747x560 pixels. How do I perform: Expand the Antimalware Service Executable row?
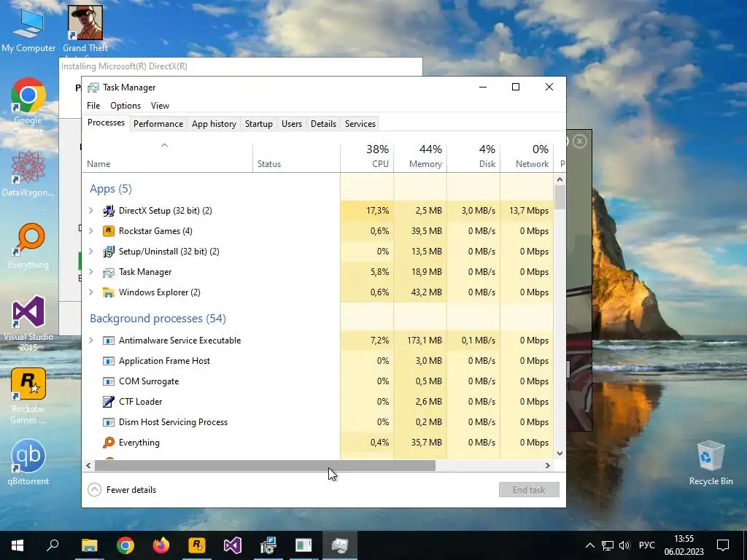click(x=91, y=341)
